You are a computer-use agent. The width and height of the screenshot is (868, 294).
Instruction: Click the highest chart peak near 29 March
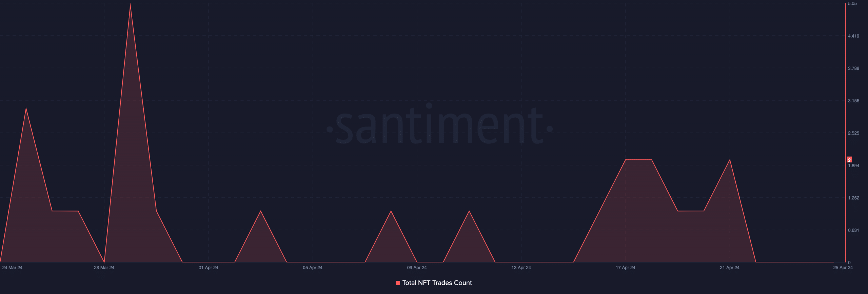(x=130, y=5)
